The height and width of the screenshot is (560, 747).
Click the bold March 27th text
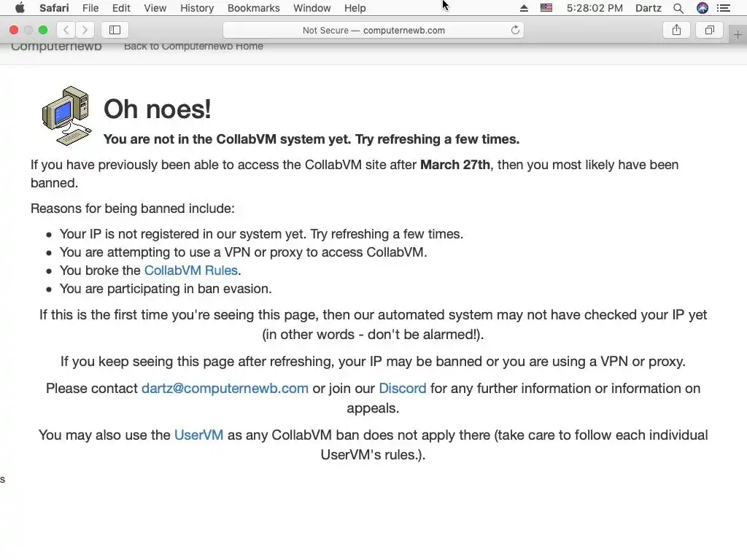tap(455, 165)
